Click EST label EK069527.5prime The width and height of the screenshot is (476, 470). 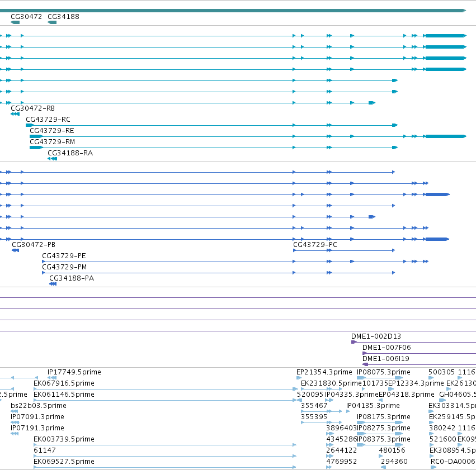click(x=64, y=462)
